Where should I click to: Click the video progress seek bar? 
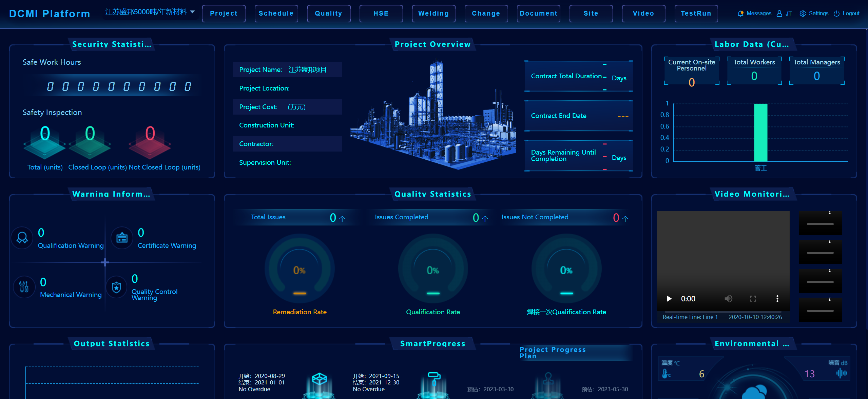pos(722,311)
